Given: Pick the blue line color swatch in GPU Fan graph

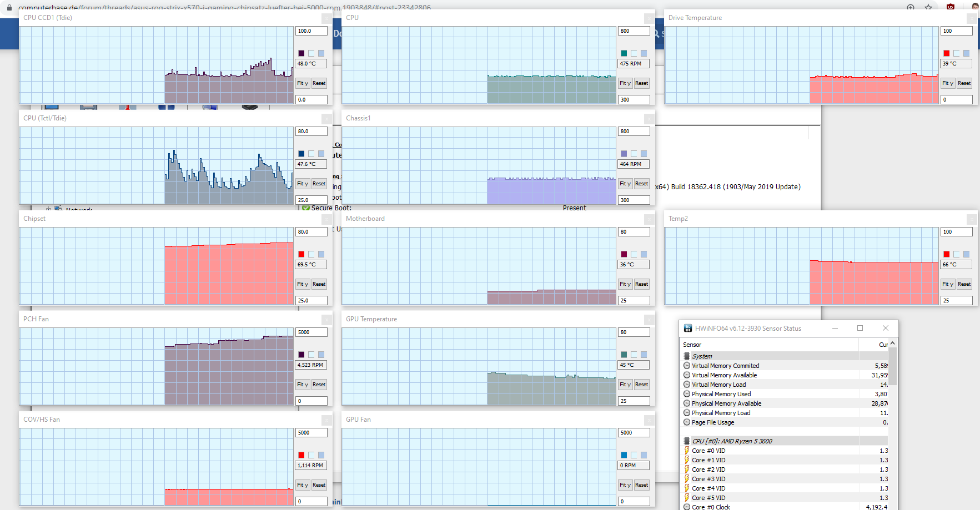Looking at the screenshot, I should 624,455.
